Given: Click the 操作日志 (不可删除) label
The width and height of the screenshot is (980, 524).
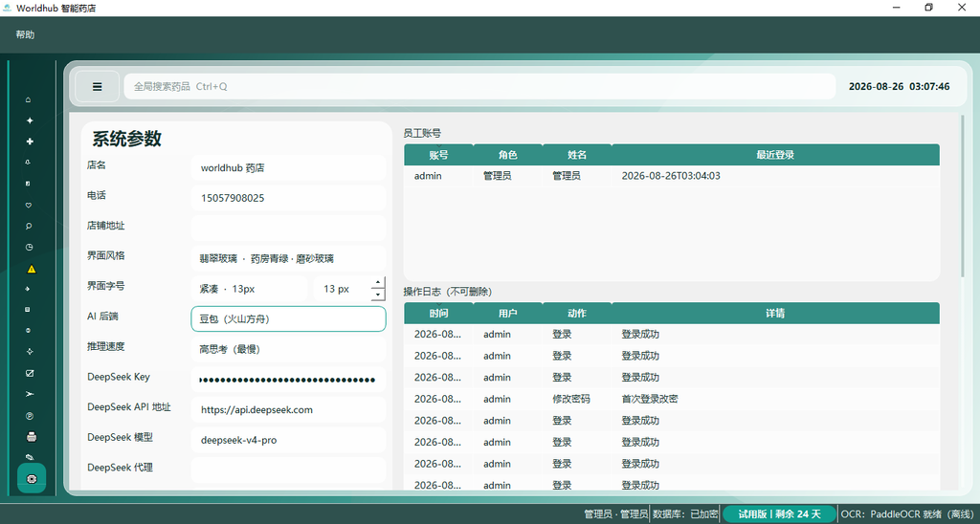Looking at the screenshot, I should pyautogui.click(x=448, y=292).
